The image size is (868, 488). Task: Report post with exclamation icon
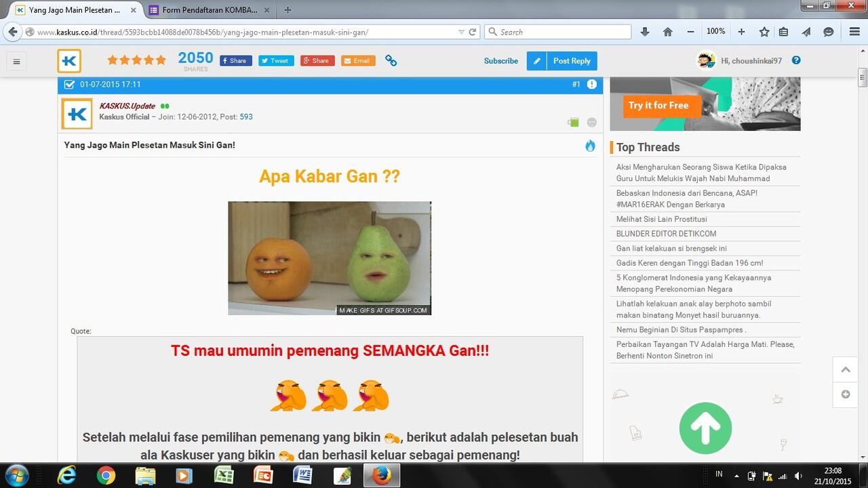592,84
